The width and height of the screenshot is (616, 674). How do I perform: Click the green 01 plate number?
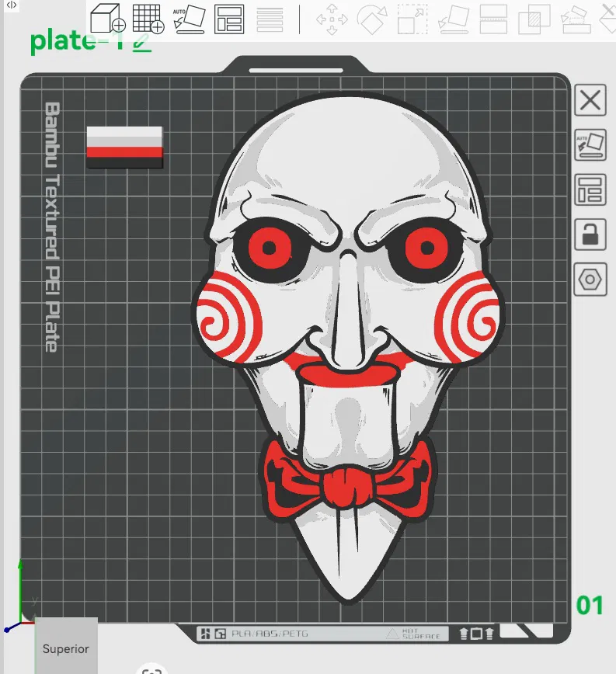pos(590,605)
